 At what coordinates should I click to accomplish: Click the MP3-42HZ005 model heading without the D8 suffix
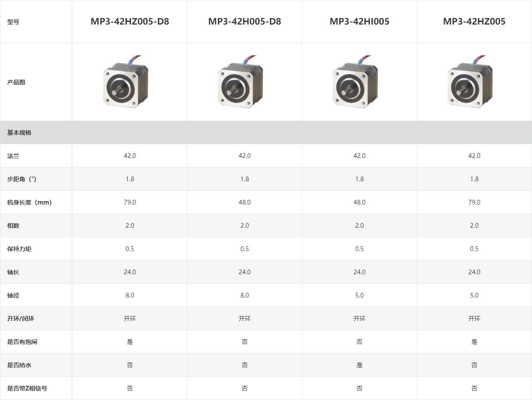coord(474,22)
